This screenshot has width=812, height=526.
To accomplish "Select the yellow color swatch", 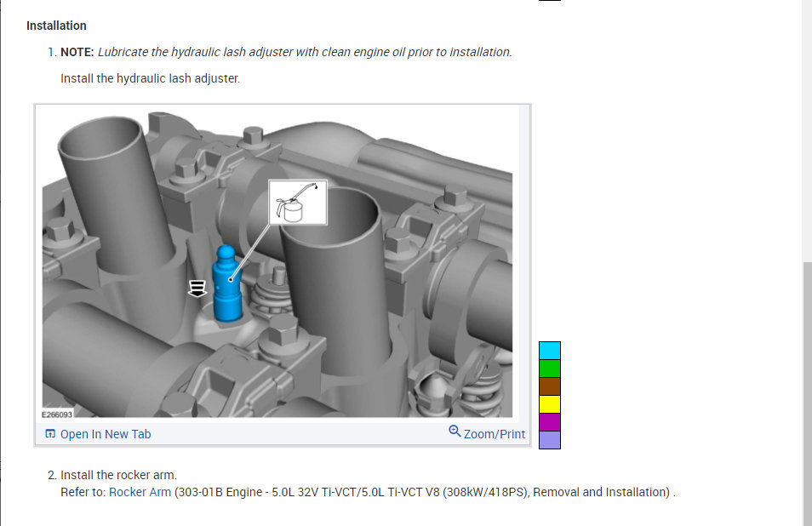I will [x=550, y=404].
